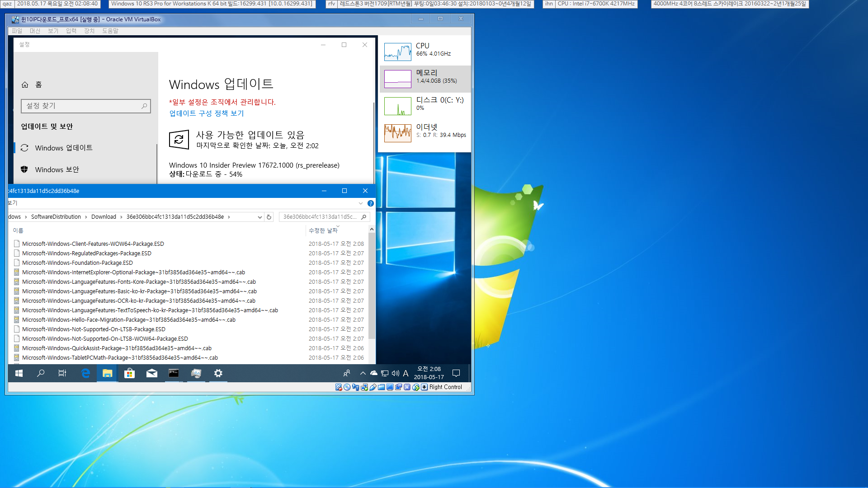The width and height of the screenshot is (868, 488).
Task: Select Microsoft-Windows-RegulatedPackages-Package.ESD file
Action: (x=87, y=253)
